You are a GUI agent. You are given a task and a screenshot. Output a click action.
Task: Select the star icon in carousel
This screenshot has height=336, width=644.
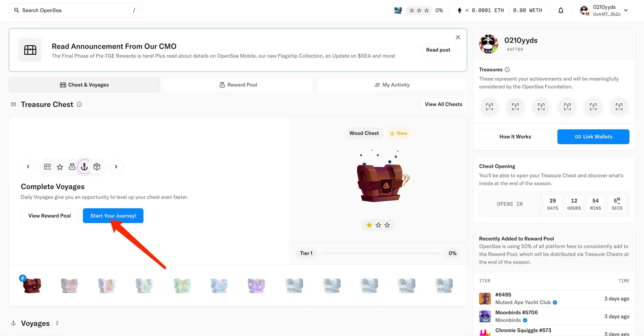60,167
